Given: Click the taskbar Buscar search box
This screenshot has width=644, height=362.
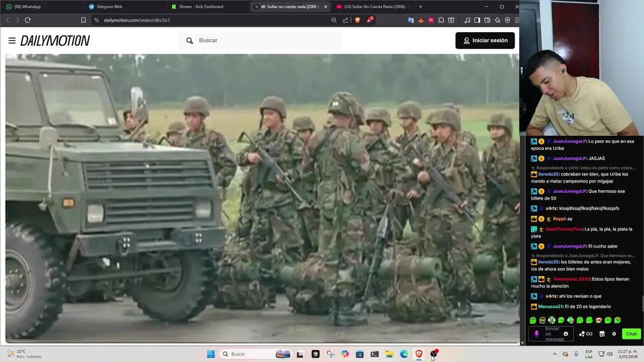Looking at the screenshot, I should [x=257, y=354].
